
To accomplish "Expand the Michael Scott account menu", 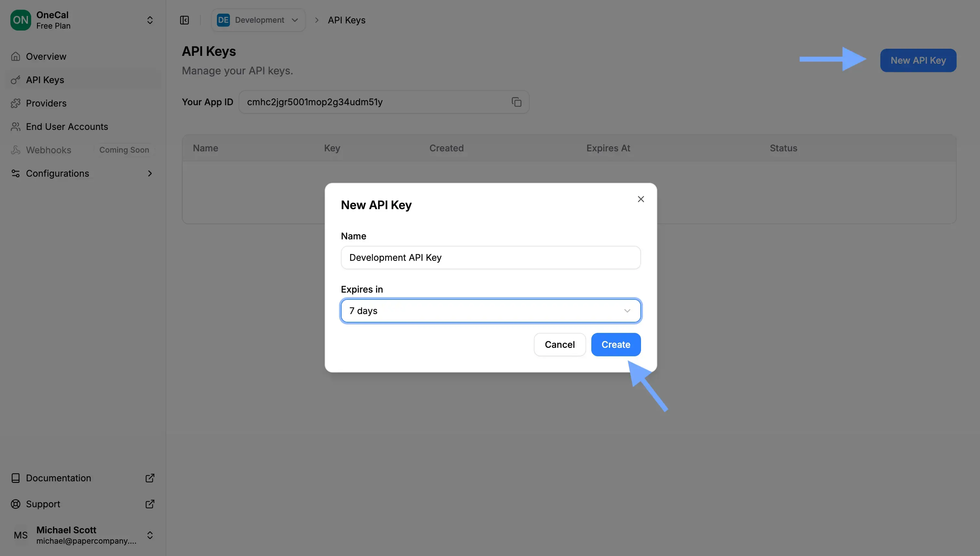I will (150, 535).
